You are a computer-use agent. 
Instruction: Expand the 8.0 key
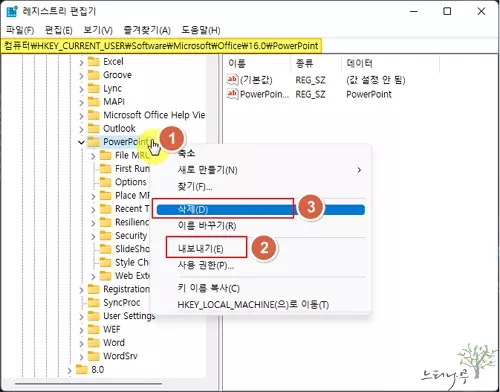[x=69, y=370]
